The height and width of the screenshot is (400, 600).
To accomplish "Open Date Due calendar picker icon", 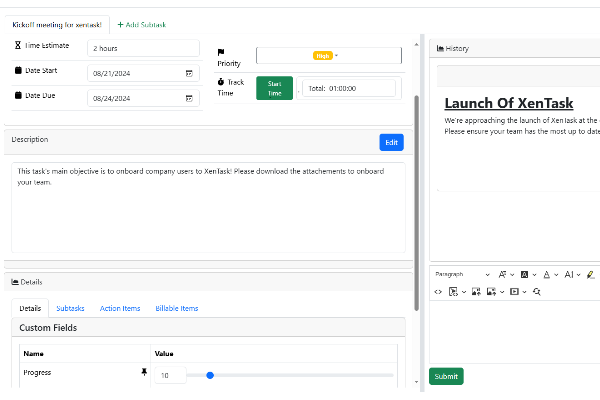I will 189,98.
